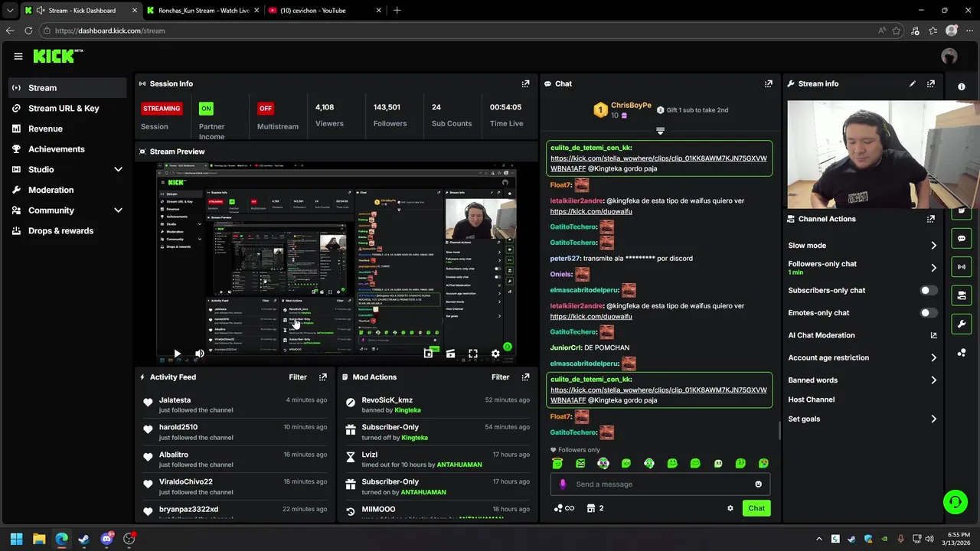Filter the Activity Feed
This screenshot has width=980, height=551.
pos(297,377)
